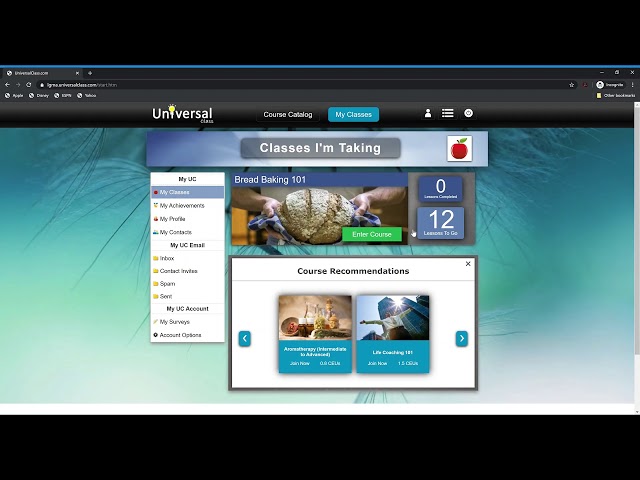
Task: Open Chrome's three-dot menu
Action: pyautogui.click(x=633, y=85)
